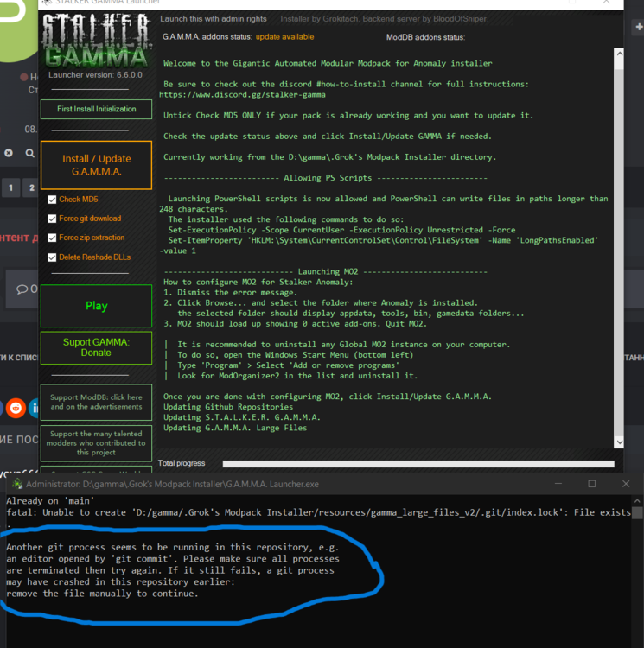Click launcher log scrollbar down arrow
The width and height of the screenshot is (644, 648).
tap(619, 442)
